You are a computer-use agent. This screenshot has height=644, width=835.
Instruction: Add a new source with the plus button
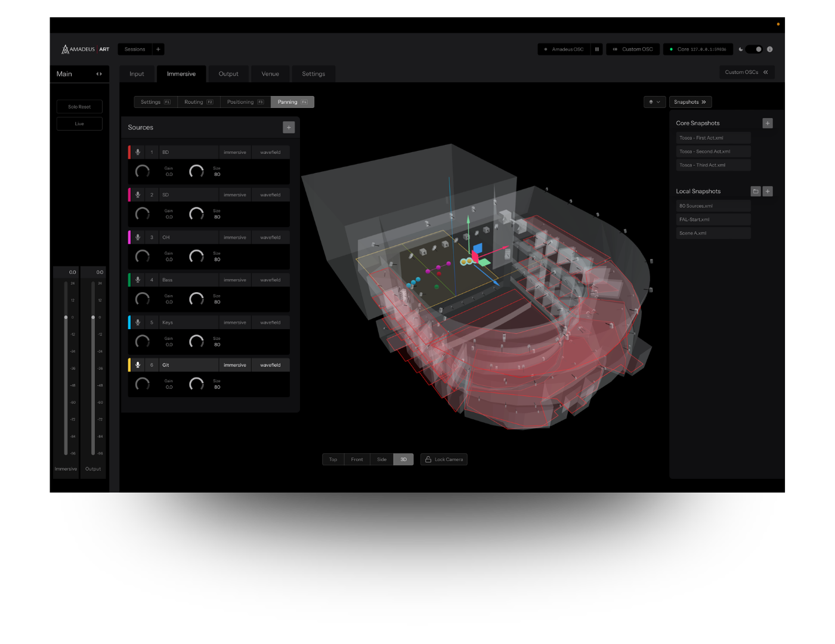(x=289, y=127)
